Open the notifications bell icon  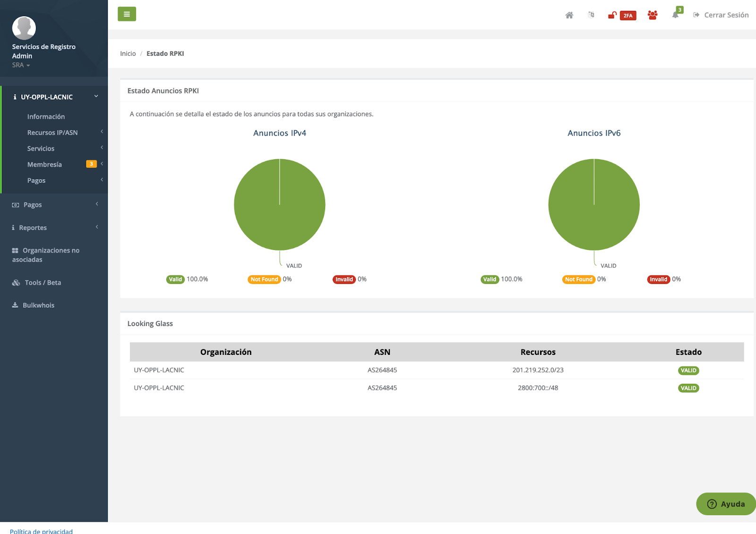click(676, 15)
